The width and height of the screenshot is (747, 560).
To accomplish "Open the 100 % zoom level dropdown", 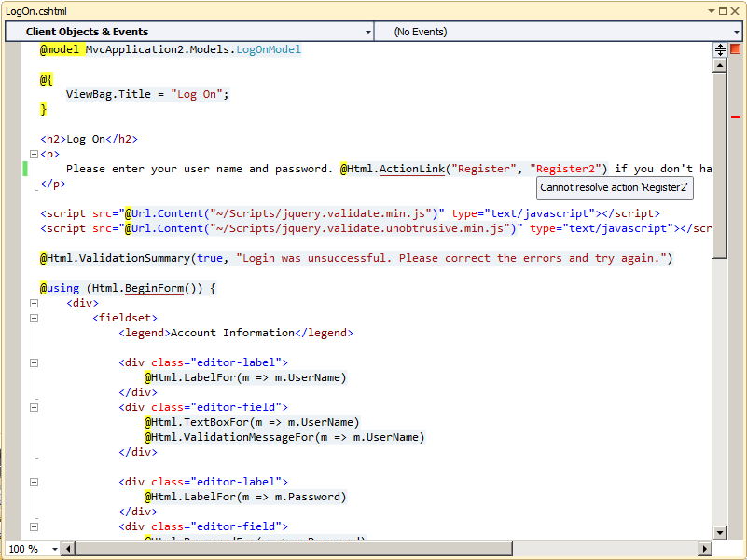I will click(55, 549).
